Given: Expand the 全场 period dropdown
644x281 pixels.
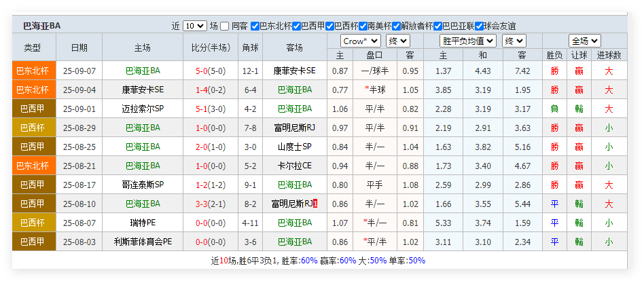Looking at the screenshot, I should click(x=584, y=41).
